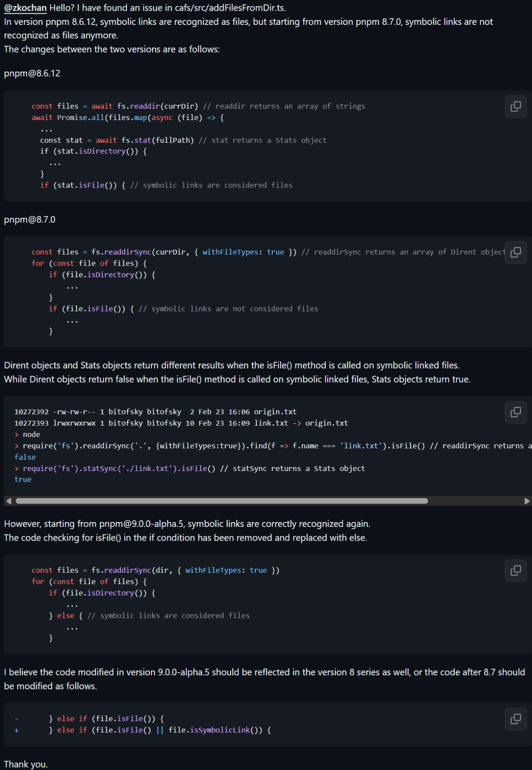
Task: Copy the 9.0.0-alpha.5 code block
Action: pyautogui.click(x=516, y=571)
